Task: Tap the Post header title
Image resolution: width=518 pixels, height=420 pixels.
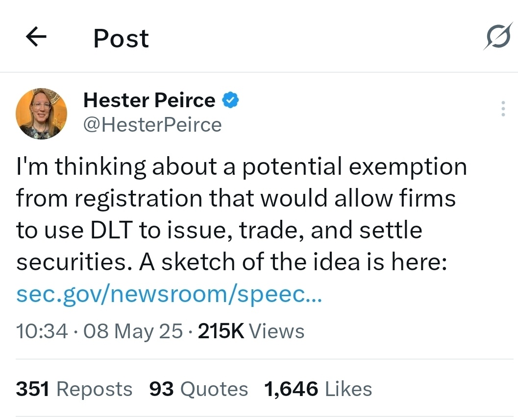Action: 121,38
